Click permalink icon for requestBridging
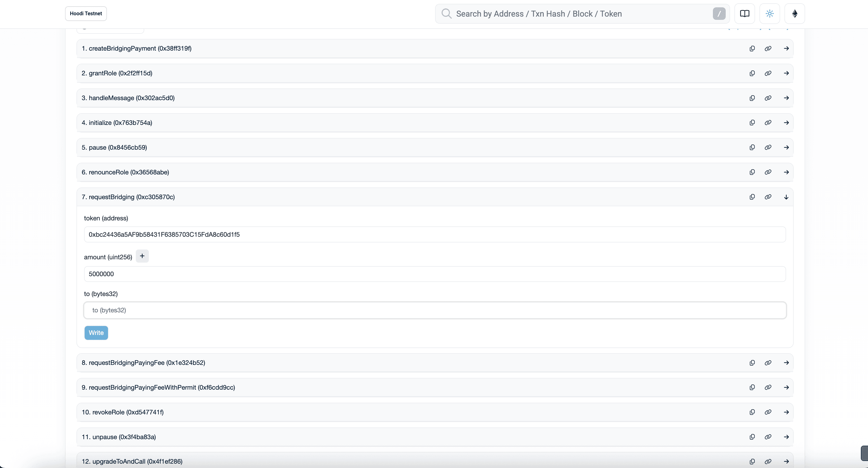 (x=768, y=197)
